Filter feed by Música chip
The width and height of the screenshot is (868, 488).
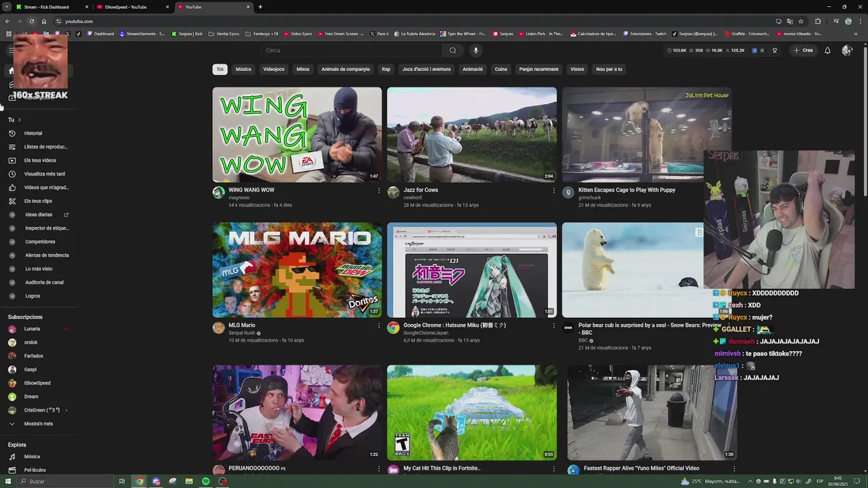coord(243,69)
